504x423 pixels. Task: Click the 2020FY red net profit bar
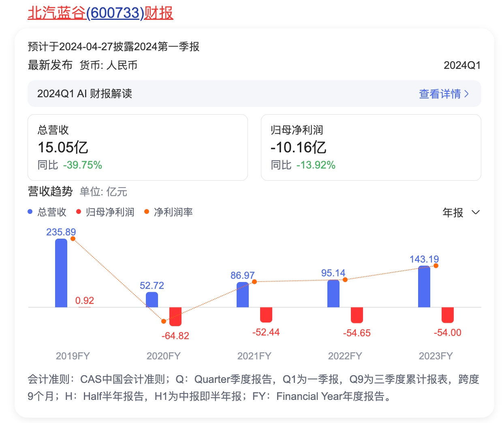pyautogui.click(x=175, y=316)
